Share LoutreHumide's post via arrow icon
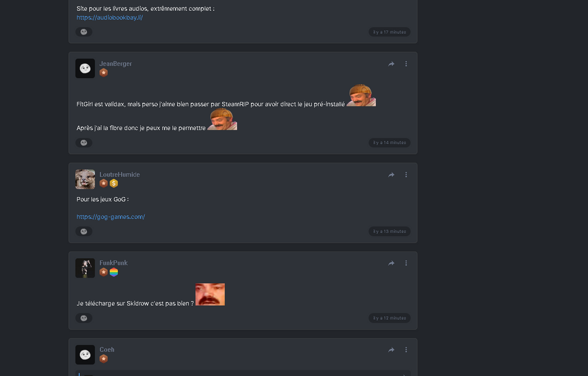The height and width of the screenshot is (376, 588). 391,175
